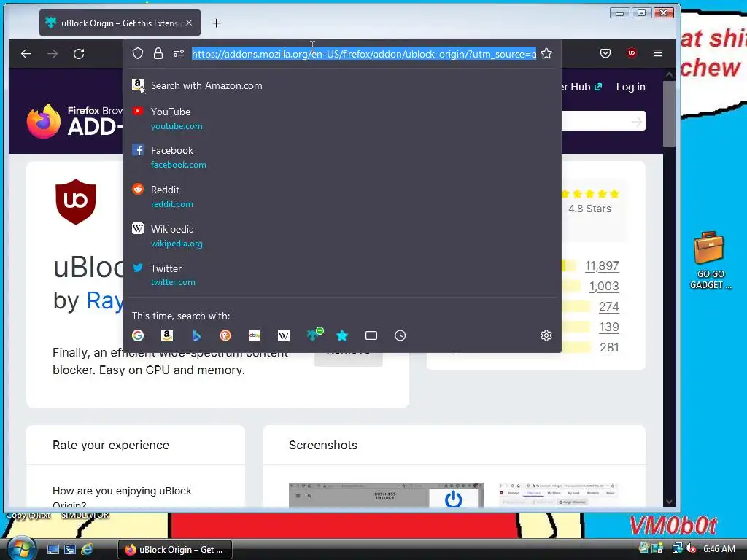The width and height of the screenshot is (747, 560).
Task: Click the Show Desktop quick launch icon
Action: click(x=53, y=550)
